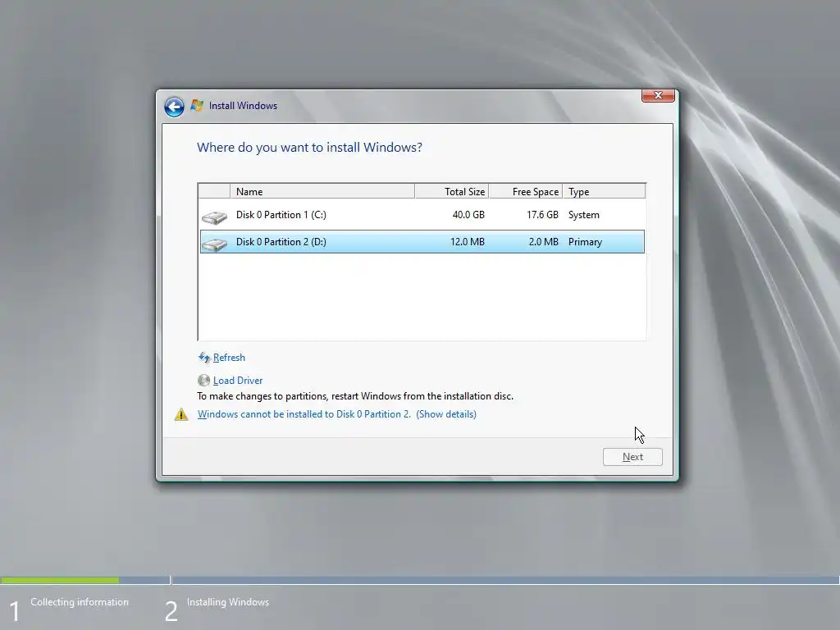Click the setup progress bar at the bottom
Screen dimensions: 840x630
(x=420, y=580)
